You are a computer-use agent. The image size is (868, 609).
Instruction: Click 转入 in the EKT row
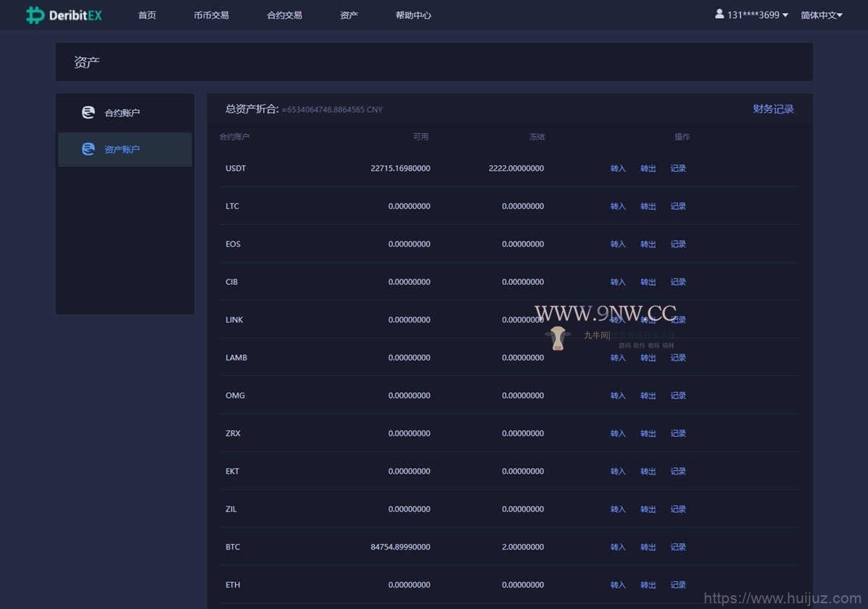point(618,472)
